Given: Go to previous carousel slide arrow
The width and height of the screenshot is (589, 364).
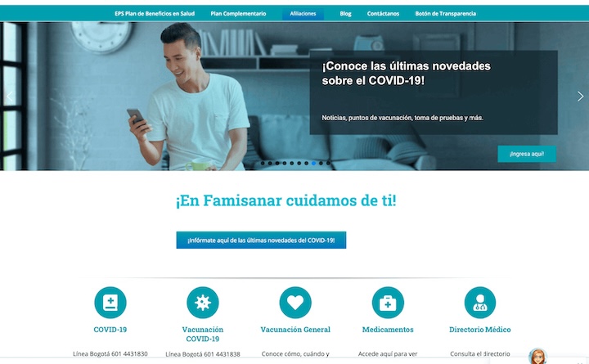Looking at the screenshot, I should pos(9,97).
